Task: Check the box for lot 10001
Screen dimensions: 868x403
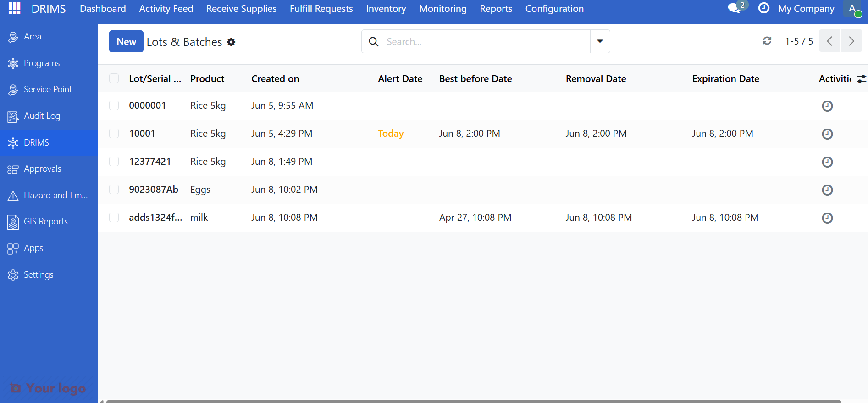Action: click(x=114, y=134)
